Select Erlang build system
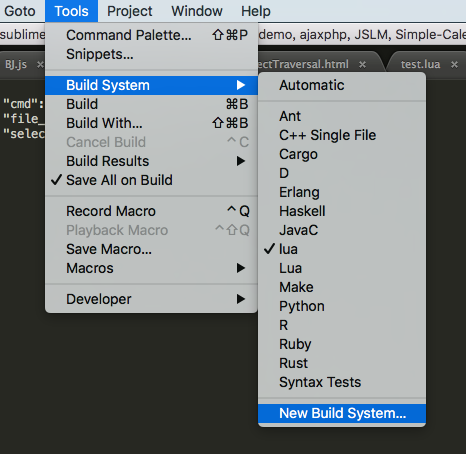 342,192
